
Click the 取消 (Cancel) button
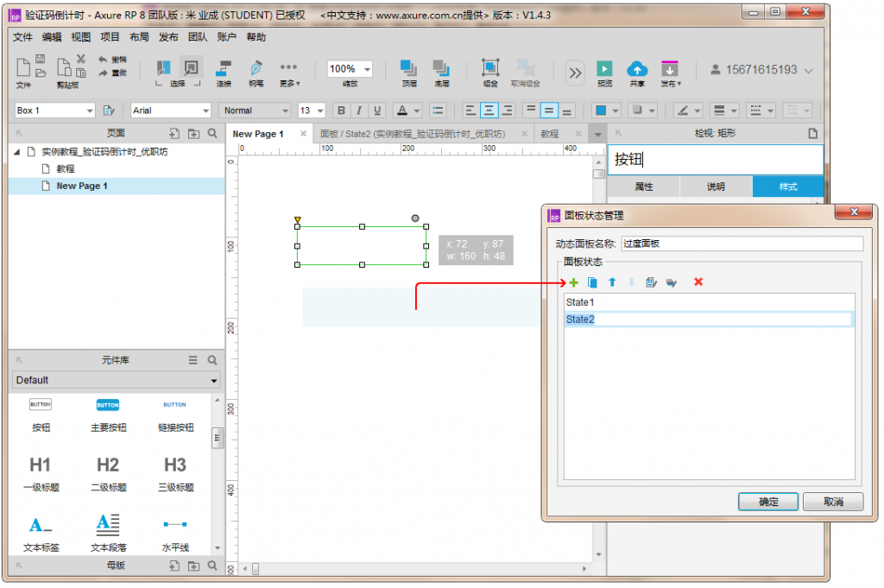tap(832, 502)
